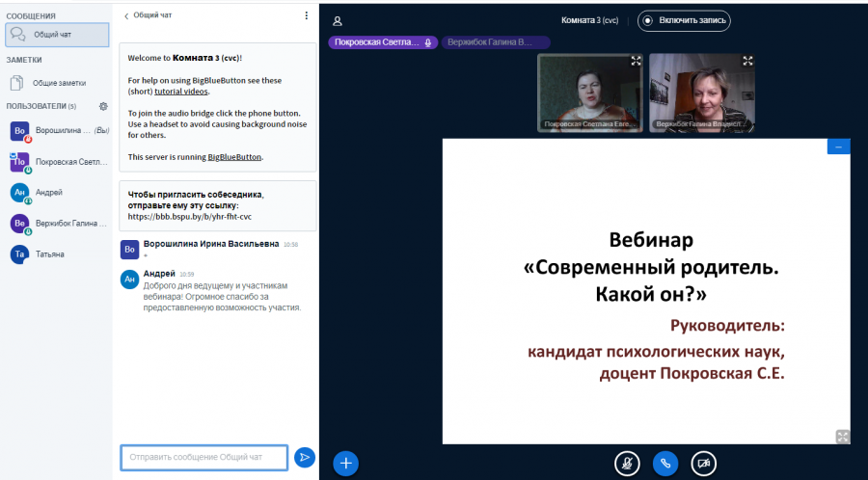The width and height of the screenshot is (868, 480).
Task: Focus the Отправить сообщение input field
Action: pos(204,457)
